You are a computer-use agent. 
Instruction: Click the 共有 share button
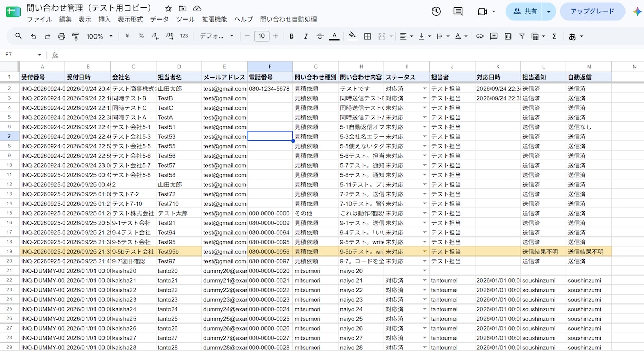[525, 12]
